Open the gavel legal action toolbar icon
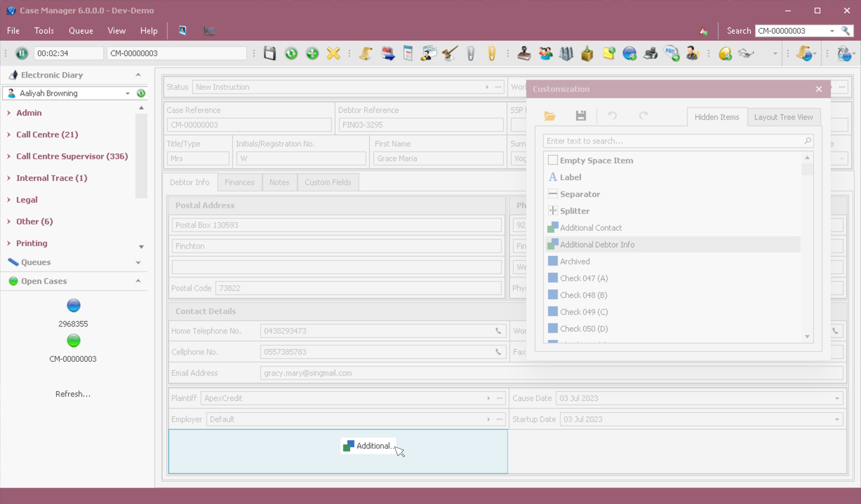The image size is (861, 504). click(x=449, y=53)
